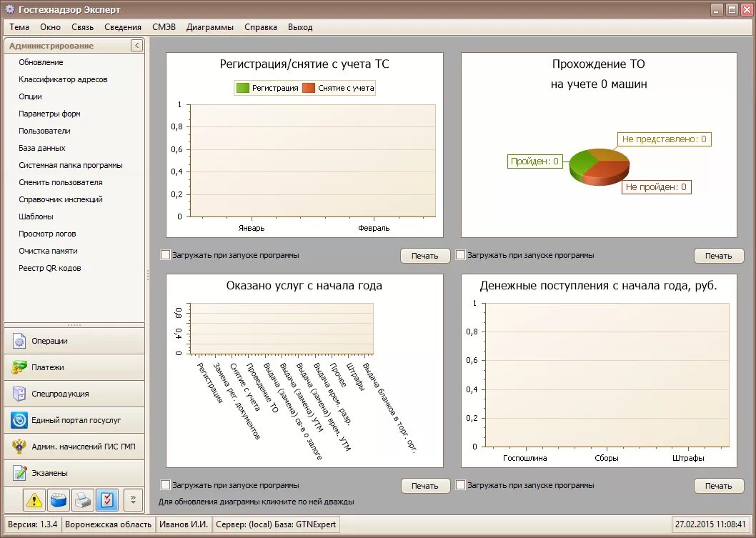Click Сменить пользователя item
The height and width of the screenshot is (538, 756).
tap(60, 182)
